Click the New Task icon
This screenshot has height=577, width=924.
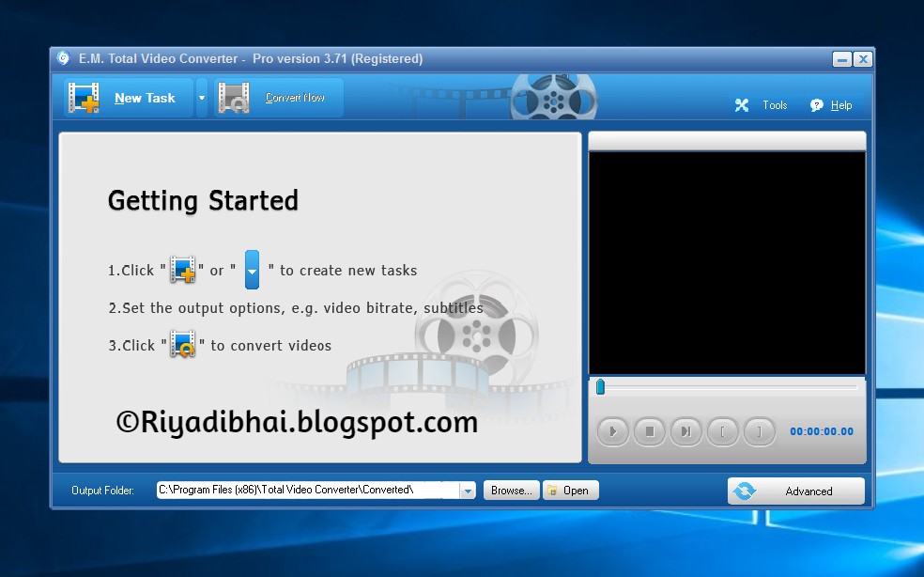pos(83,98)
